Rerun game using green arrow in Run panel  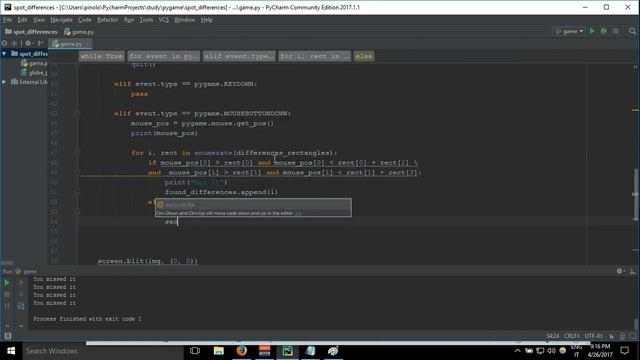tap(7, 282)
